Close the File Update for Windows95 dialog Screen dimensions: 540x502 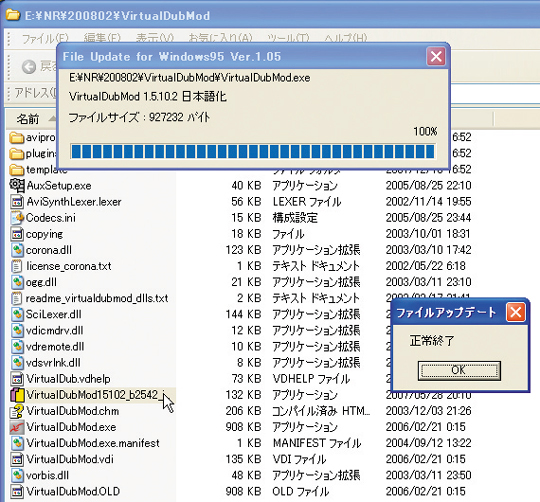pyautogui.click(x=436, y=56)
